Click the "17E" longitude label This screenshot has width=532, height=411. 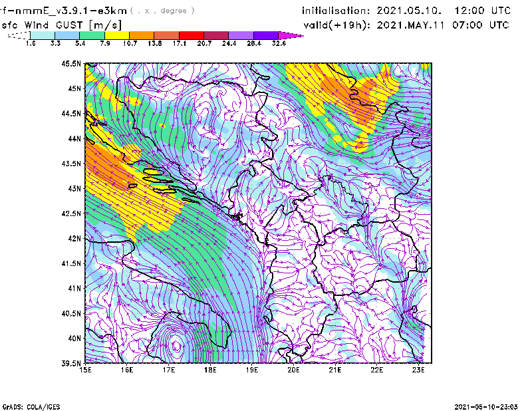[x=169, y=370]
